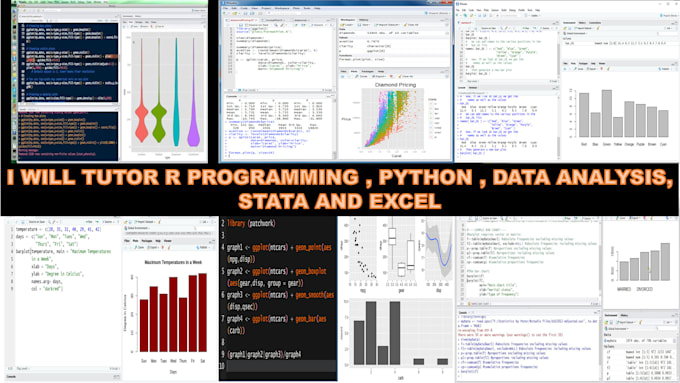Switch to Terminal tab in Red/Blue bar chart window
Screen dimensions: 680x383
pyautogui.click(x=473, y=88)
